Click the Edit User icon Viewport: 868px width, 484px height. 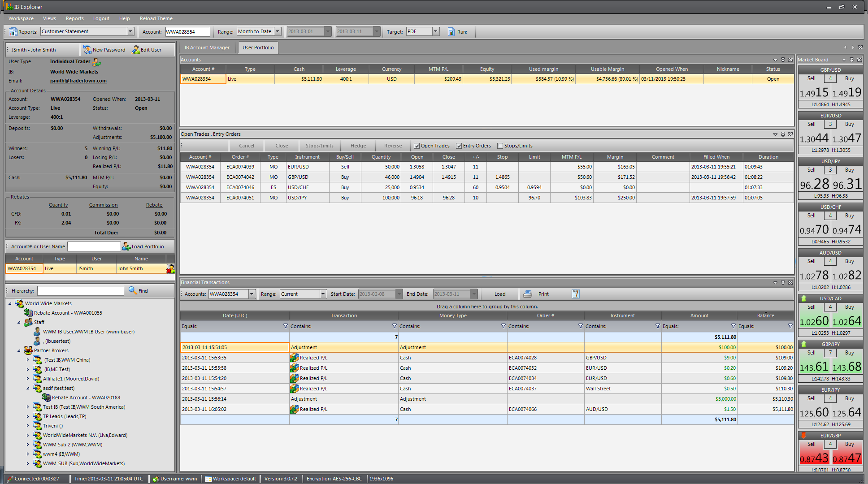pos(135,50)
